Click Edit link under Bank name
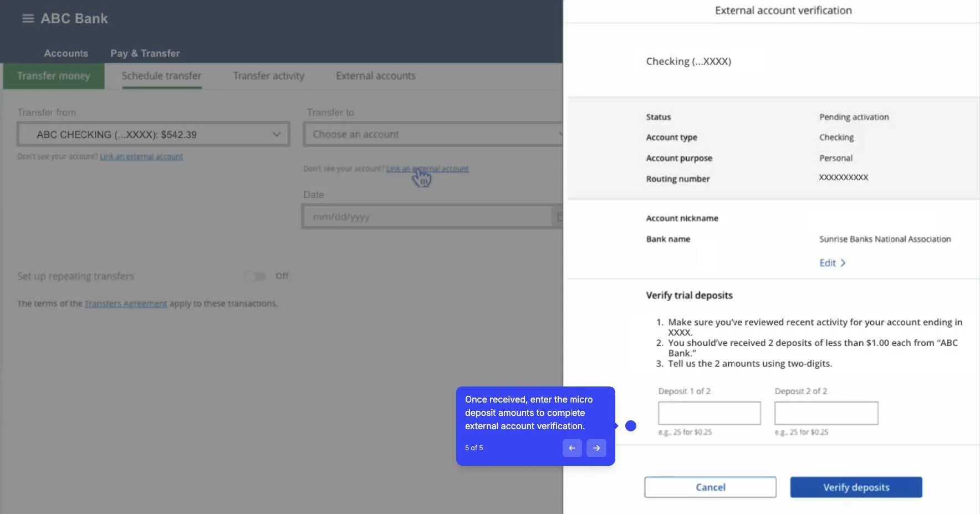 point(828,263)
